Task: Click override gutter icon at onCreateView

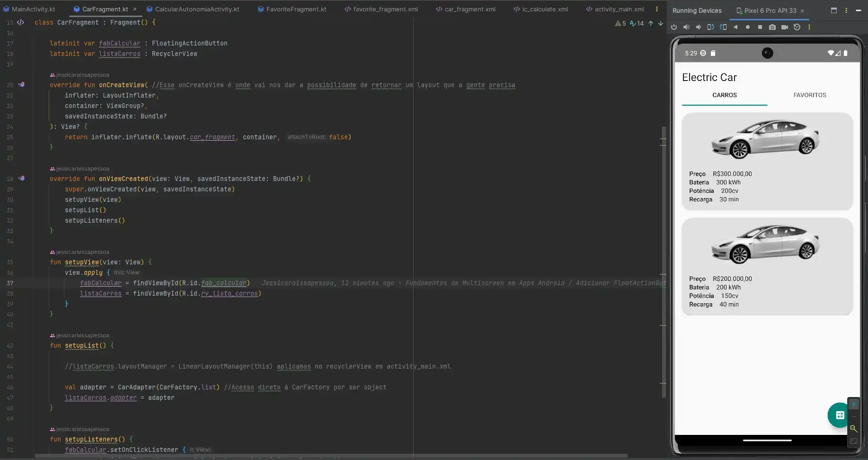Action: click(21, 85)
